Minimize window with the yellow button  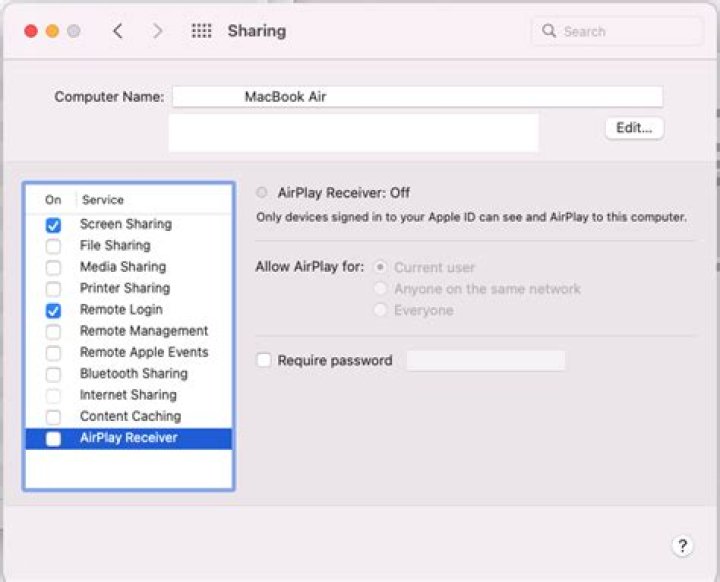point(52,31)
